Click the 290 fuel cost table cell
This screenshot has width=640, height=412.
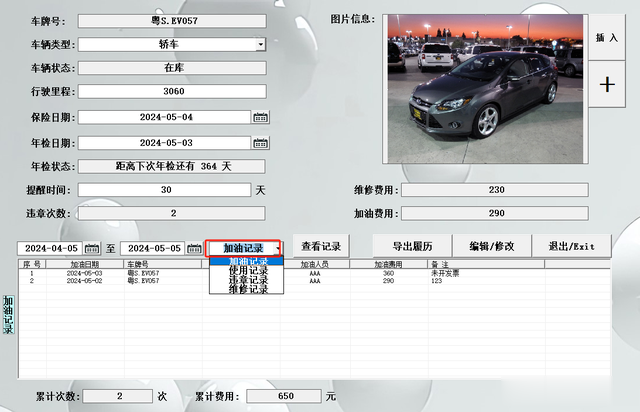(x=389, y=281)
